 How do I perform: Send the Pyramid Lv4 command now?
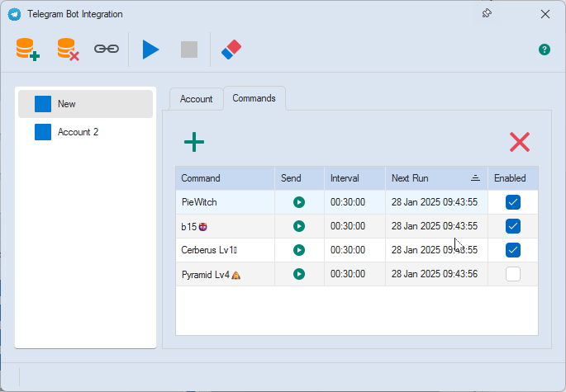tap(299, 274)
